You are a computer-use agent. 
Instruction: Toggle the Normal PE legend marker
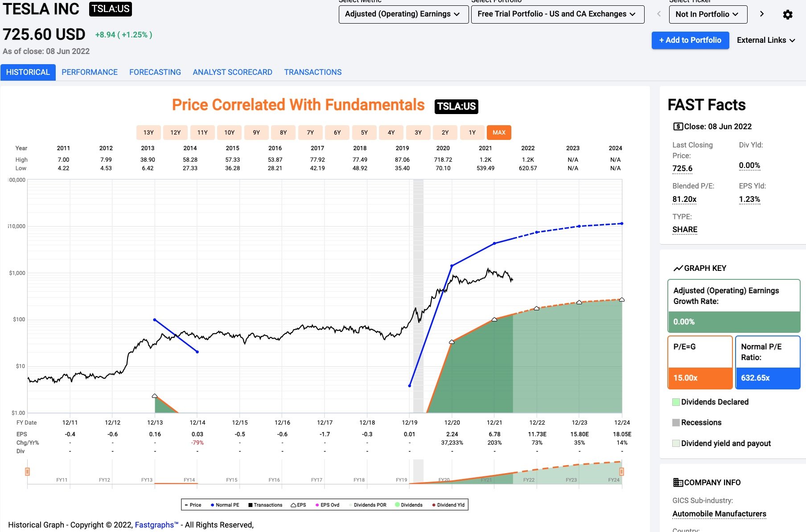(x=213, y=505)
